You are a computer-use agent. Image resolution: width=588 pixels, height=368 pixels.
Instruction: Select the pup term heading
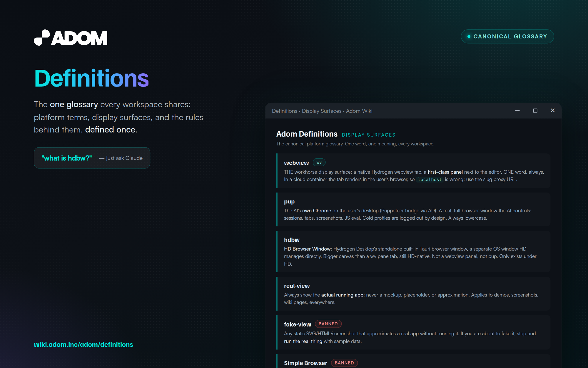tap(289, 202)
